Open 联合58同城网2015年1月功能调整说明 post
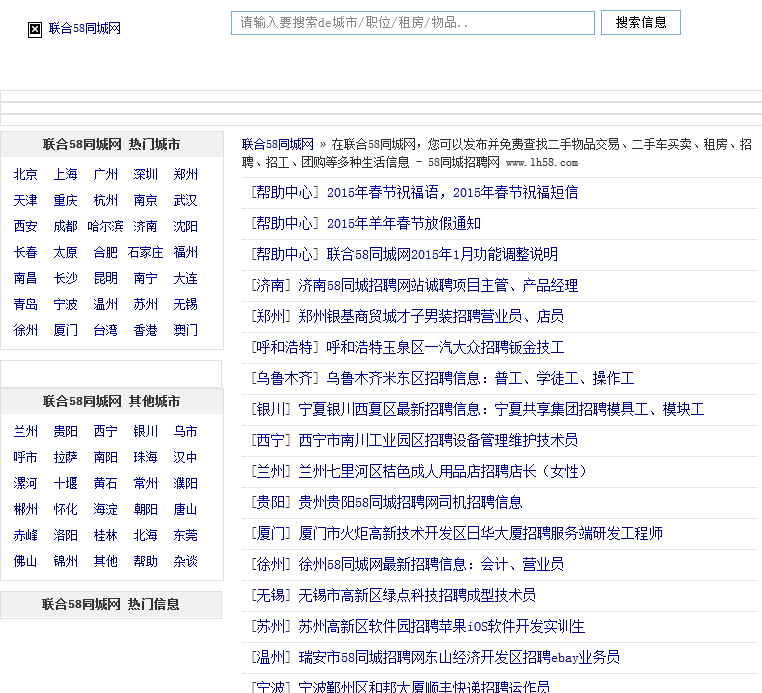The image size is (762, 693). click(x=442, y=255)
